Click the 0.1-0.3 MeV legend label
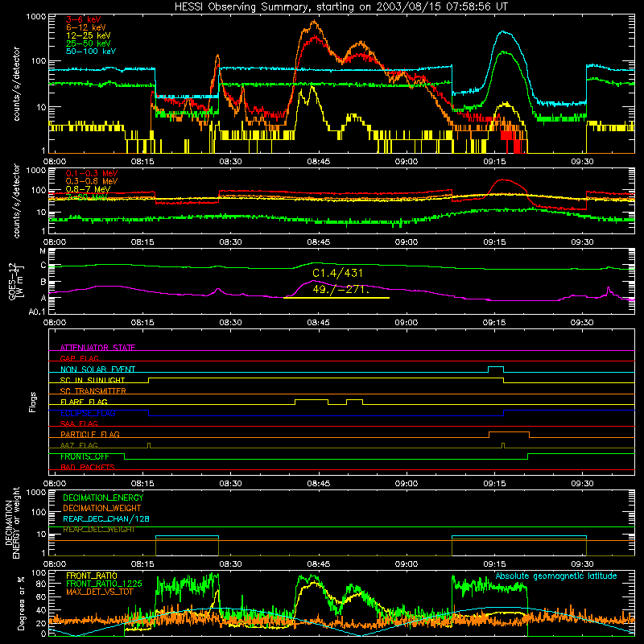The width and height of the screenshot is (644, 644). (x=92, y=173)
